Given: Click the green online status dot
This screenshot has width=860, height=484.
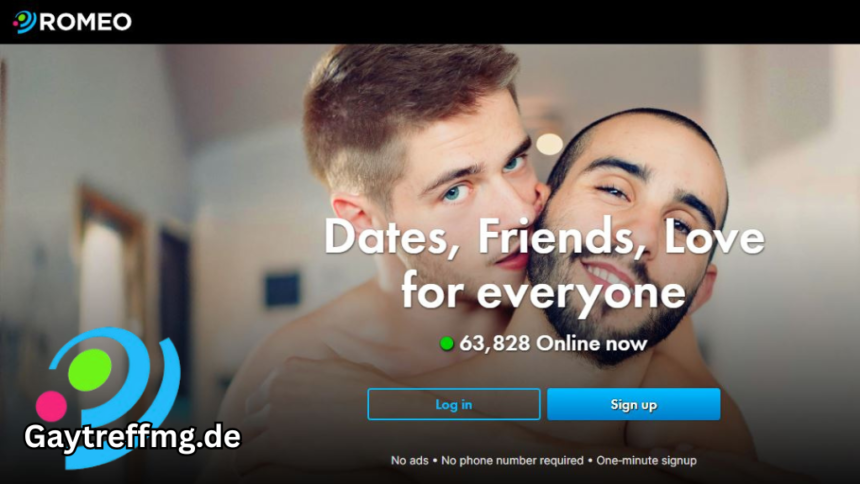Looking at the screenshot, I should tap(447, 344).
